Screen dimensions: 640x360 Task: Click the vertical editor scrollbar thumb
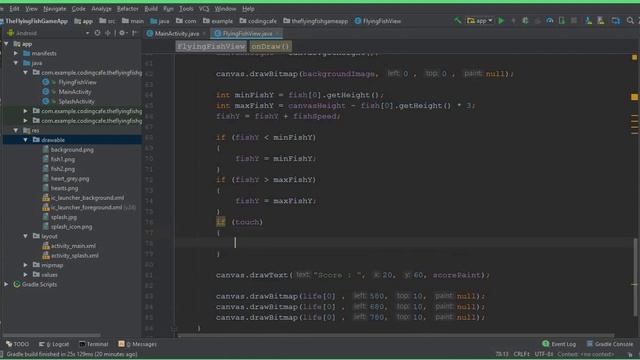(636, 278)
